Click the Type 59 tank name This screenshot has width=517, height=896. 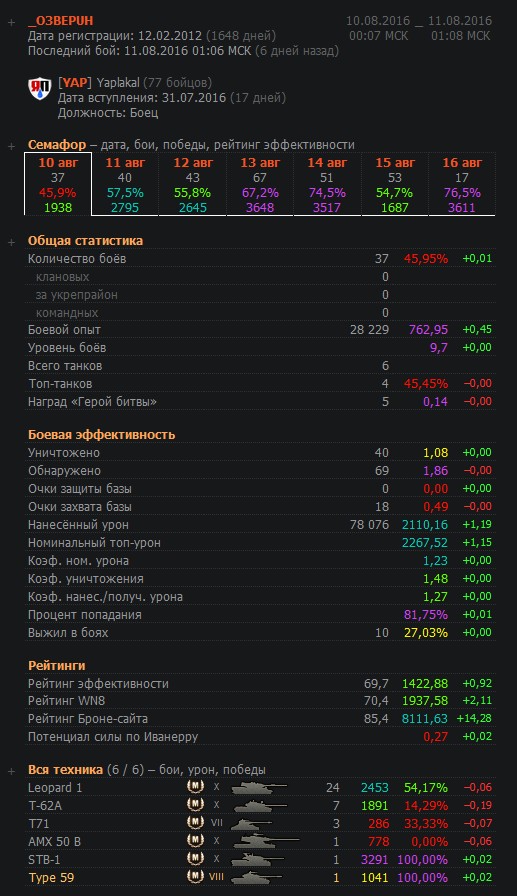tap(51, 877)
